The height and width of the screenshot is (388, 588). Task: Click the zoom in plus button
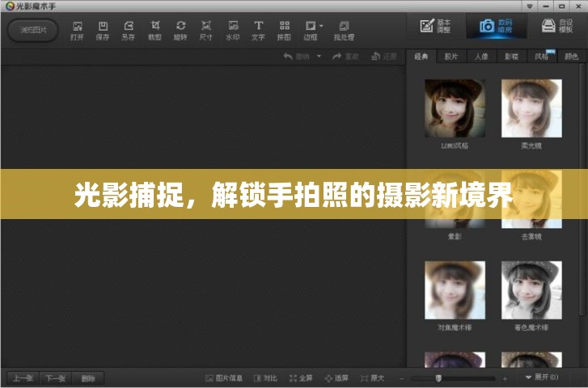pyautogui.click(x=505, y=378)
